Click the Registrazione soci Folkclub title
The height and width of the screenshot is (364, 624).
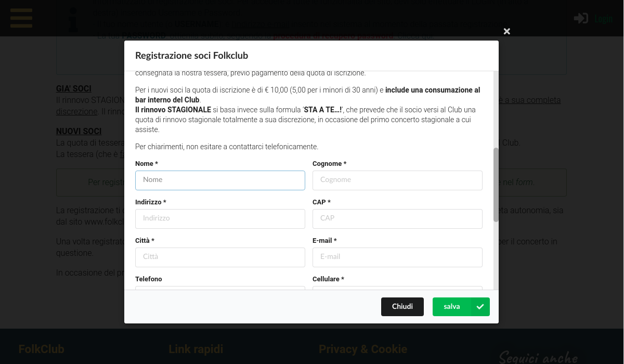coord(191,56)
